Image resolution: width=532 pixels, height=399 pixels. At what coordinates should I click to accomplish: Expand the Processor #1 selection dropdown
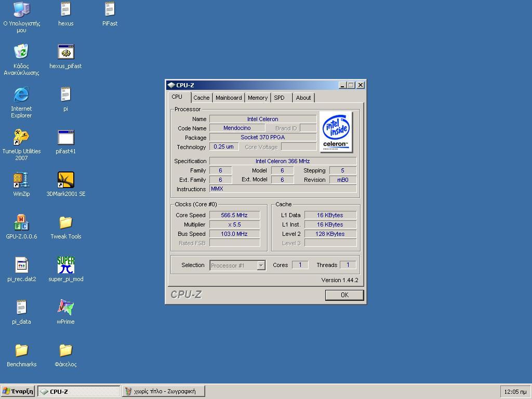pos(261,265)
